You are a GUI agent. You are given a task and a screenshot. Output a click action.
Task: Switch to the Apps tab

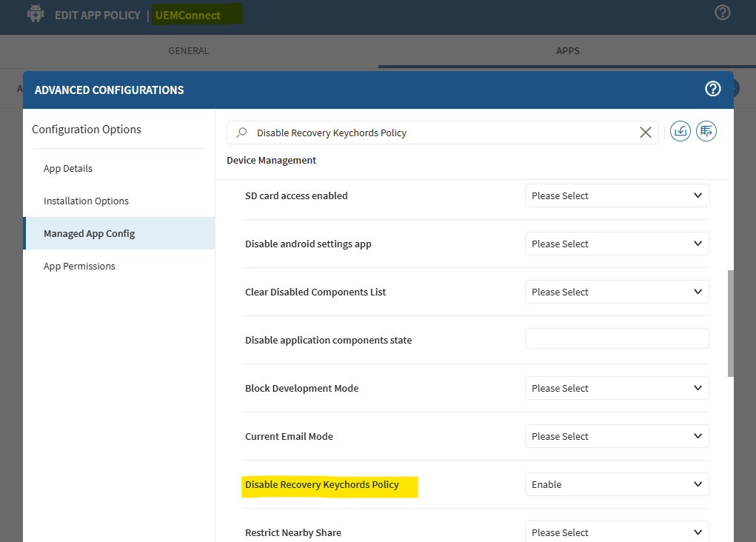coord(567,51)
